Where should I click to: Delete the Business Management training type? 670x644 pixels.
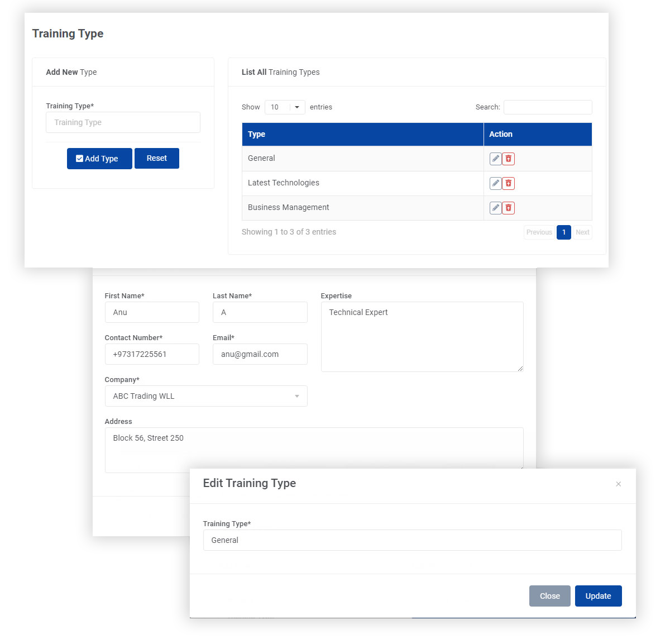tap(508, 208)
